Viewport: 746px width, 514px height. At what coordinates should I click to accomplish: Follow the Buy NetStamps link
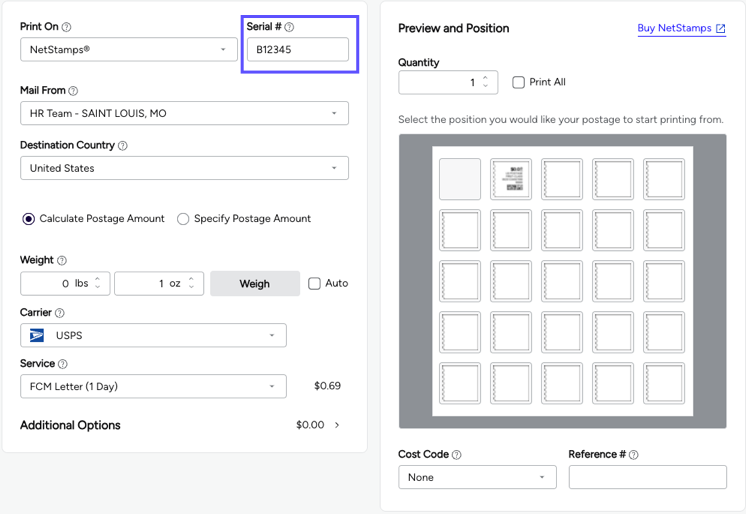pos(681,28)
